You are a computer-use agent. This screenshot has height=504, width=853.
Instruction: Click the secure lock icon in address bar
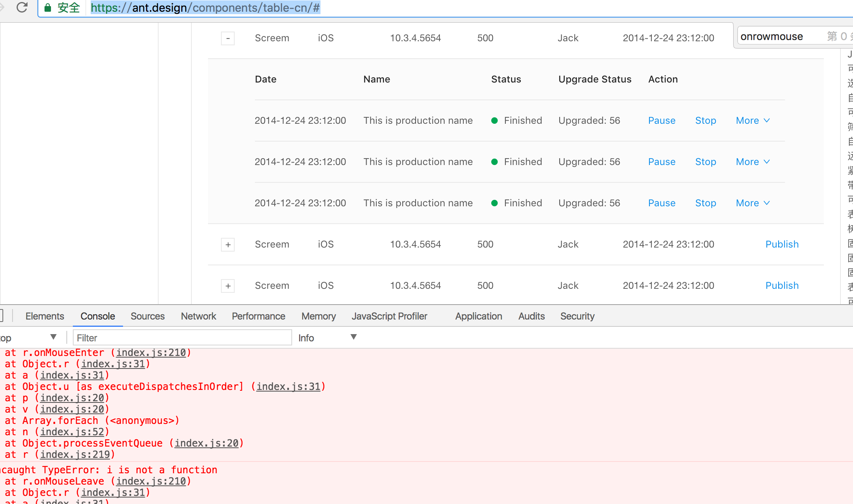[x=48, y=8]
